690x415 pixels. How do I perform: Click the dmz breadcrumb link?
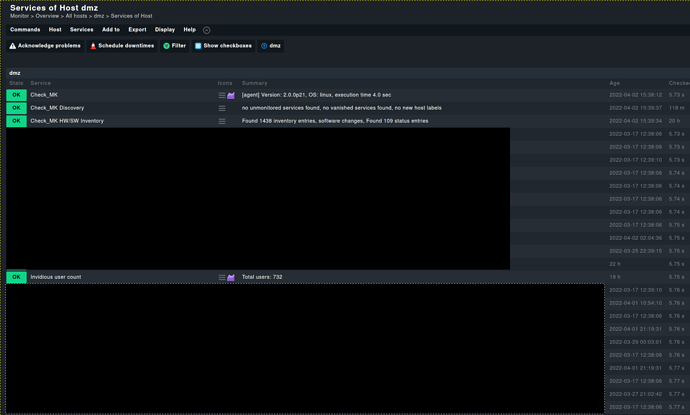click(99, 16)
